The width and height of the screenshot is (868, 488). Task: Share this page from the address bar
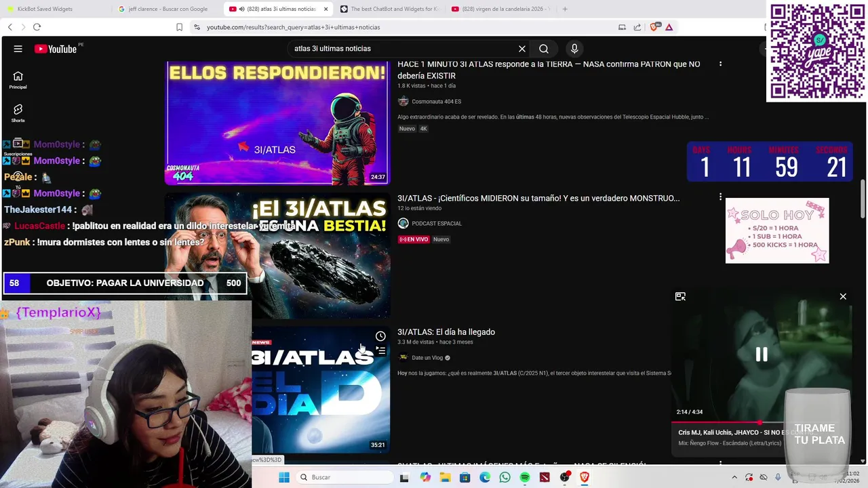[637, 27]
